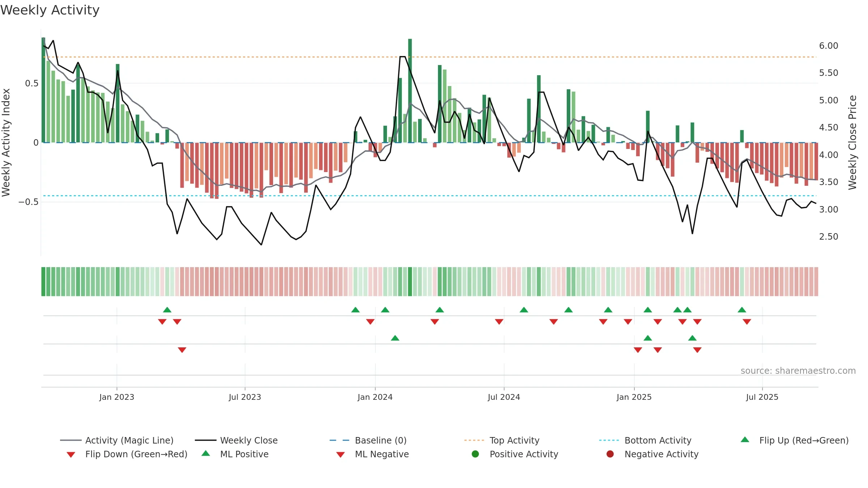Toggle the Flip Down (Green→Red) legend entry
The width and height of the screenshot is (868, 488).
pyautogui.click(x=127, y=454)
